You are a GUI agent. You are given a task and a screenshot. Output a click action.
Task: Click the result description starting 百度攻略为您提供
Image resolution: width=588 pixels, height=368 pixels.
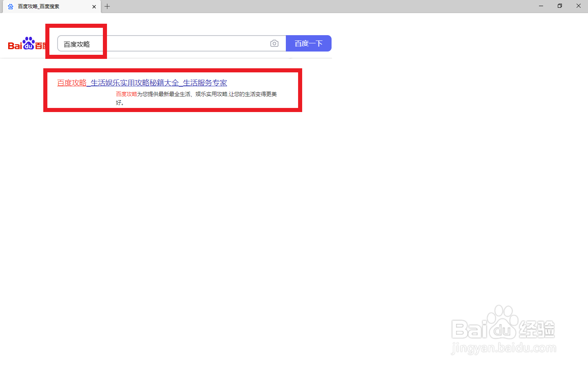(196, 98)
